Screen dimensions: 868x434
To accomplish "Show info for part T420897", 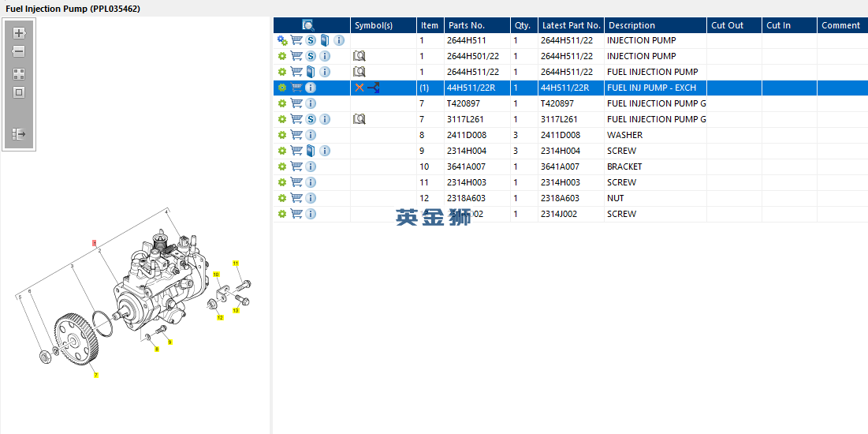I will [x=311, y=103].
